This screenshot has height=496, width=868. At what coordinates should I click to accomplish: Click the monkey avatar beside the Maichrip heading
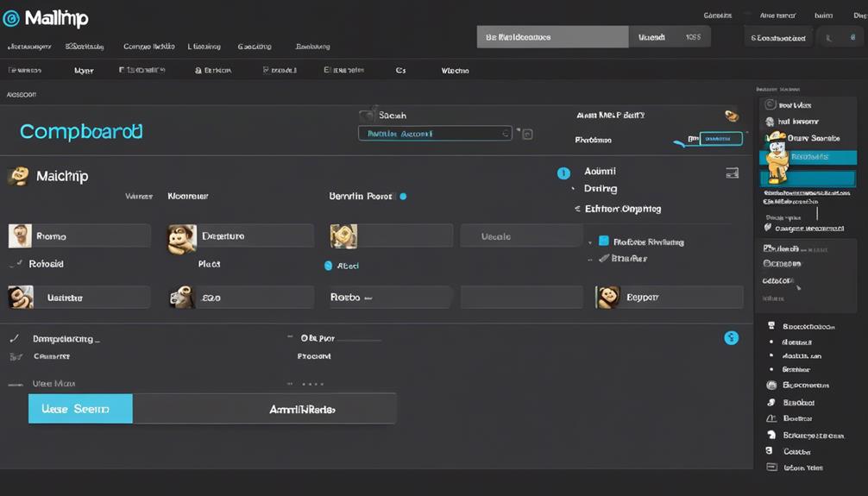(18, 176)
